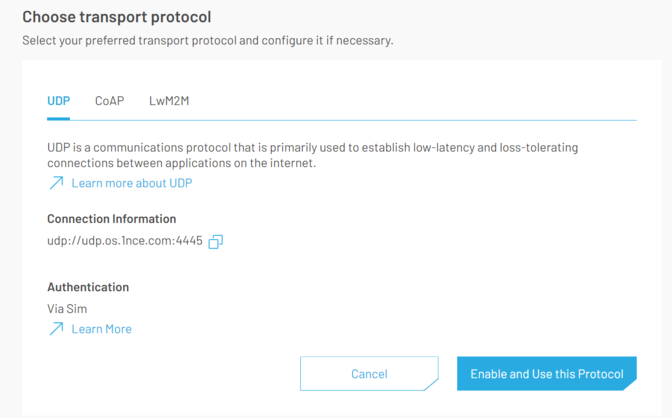Switch to the CoAP tab
The height and width of the screenshot is (418, 672).
tap(109, 101)
